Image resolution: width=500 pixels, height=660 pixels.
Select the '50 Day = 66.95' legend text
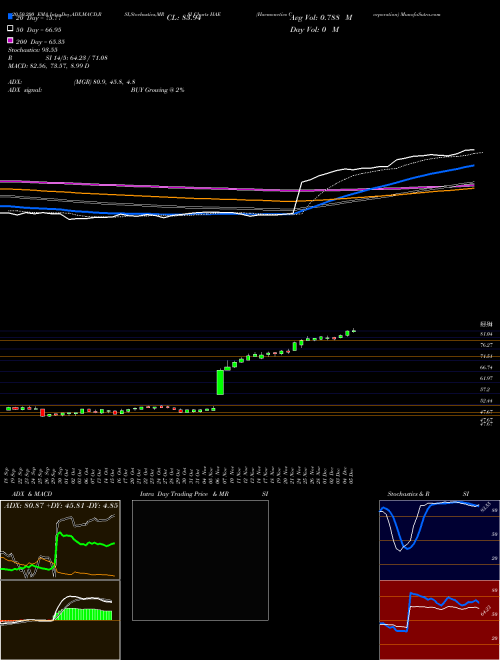pos(39,30)
